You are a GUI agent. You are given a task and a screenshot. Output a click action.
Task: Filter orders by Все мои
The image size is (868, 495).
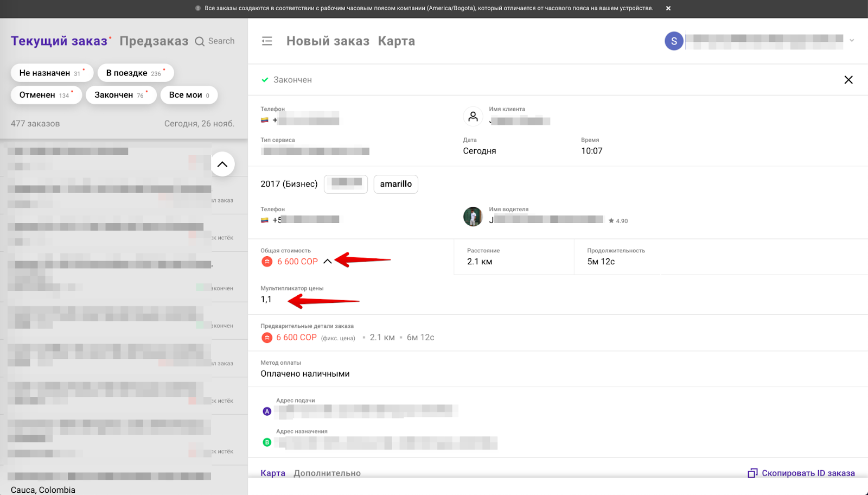click(189, 95)
